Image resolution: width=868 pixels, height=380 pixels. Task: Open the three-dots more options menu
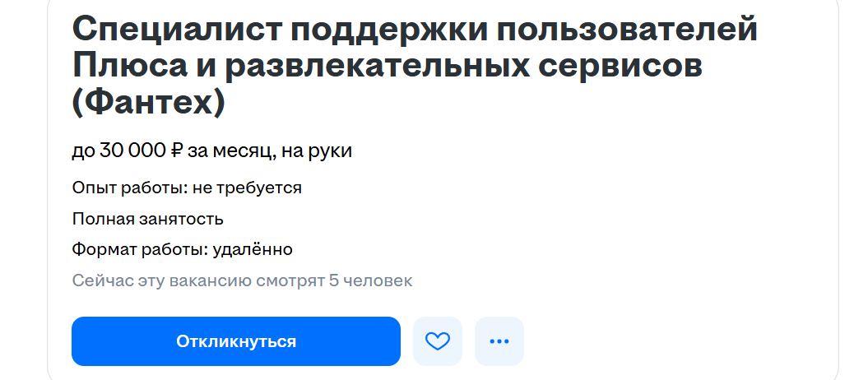(499, 341)
